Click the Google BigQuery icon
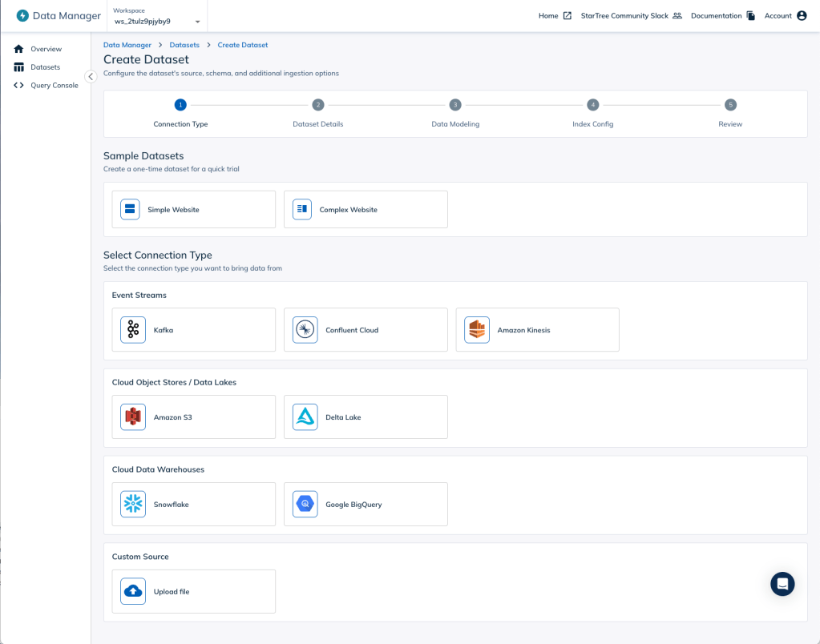Screen dimensions: 820x644 click(305, 505)
